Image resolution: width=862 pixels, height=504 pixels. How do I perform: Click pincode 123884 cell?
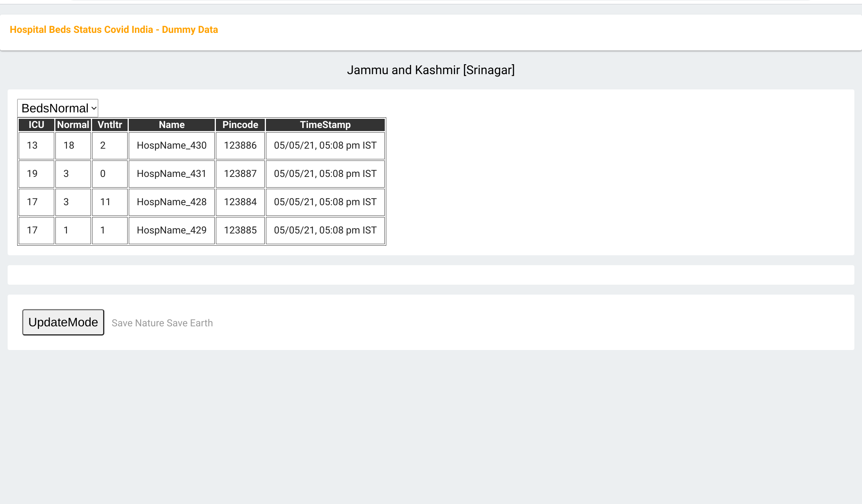click(240, 202)
